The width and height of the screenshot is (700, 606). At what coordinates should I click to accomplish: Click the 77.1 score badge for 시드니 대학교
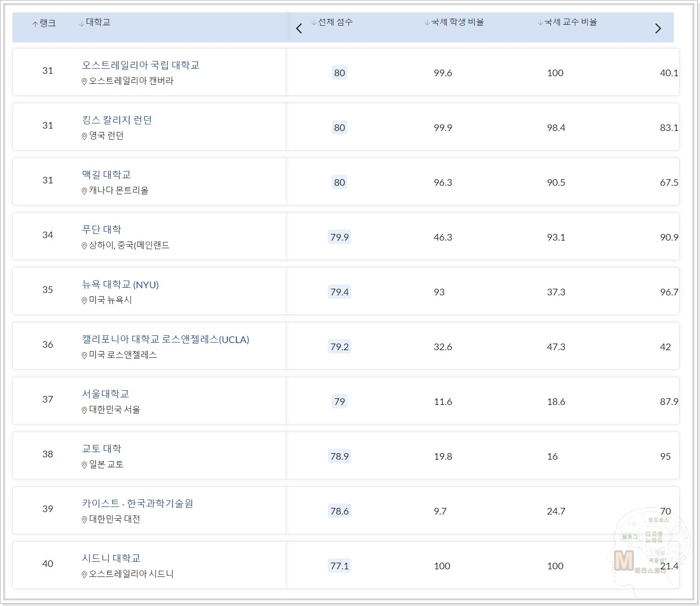point(339,566)
